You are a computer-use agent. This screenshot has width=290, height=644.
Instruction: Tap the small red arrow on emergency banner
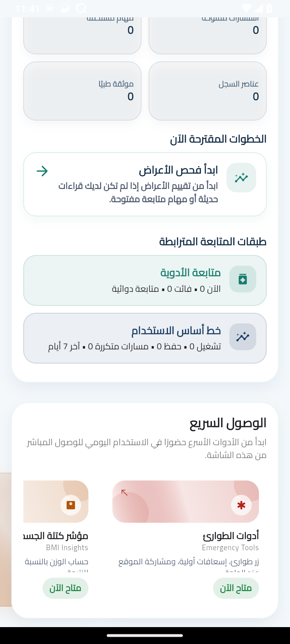124,492
